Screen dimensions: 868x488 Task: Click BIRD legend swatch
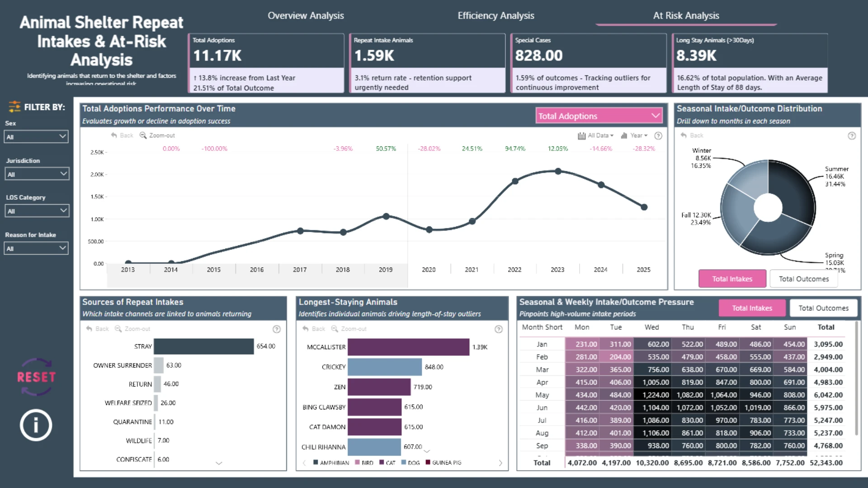click(357, 463)
